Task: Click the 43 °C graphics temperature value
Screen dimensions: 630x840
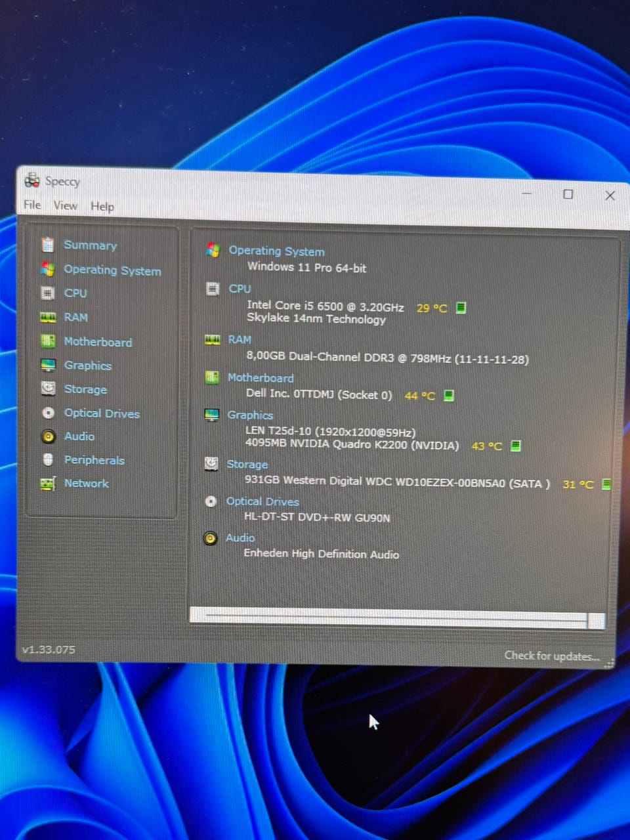Action: pos(487,446)
